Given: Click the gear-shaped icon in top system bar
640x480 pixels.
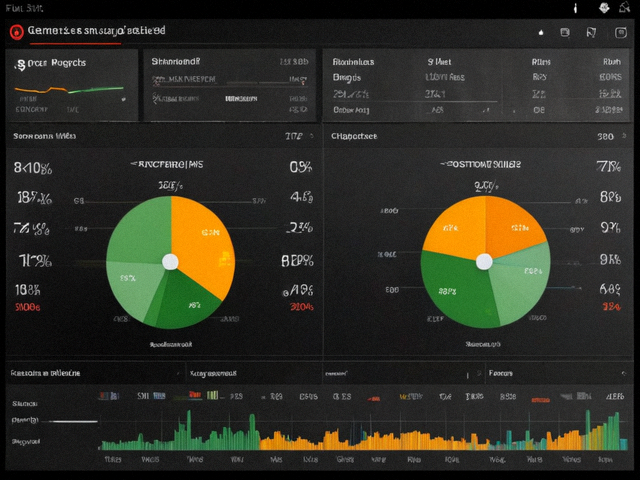Looking at the screenshot, I should 604,7.
